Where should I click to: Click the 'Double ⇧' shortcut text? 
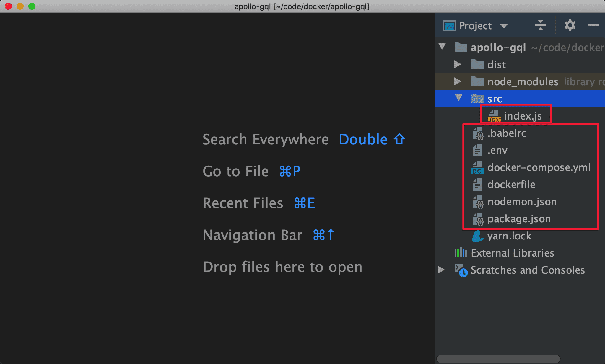pyautogui.click(x=372, y=139)
